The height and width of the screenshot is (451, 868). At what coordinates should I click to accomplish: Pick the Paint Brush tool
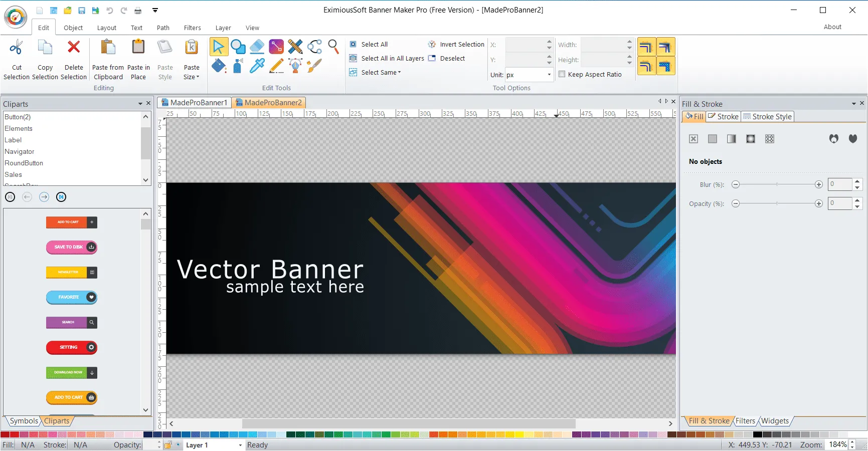click(314, 66)
